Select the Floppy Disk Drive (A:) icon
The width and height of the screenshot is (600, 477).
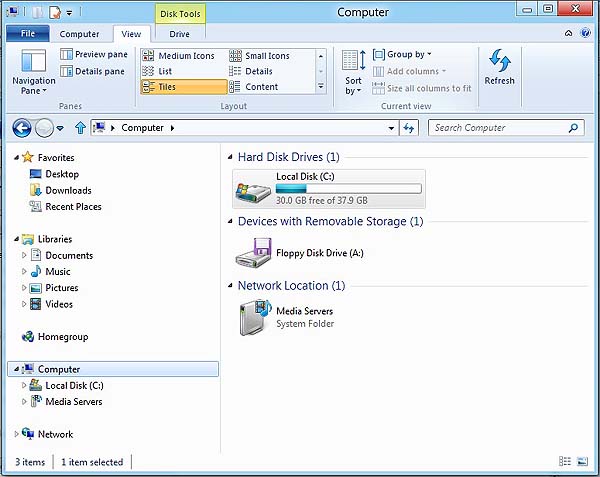coord(252,254)
